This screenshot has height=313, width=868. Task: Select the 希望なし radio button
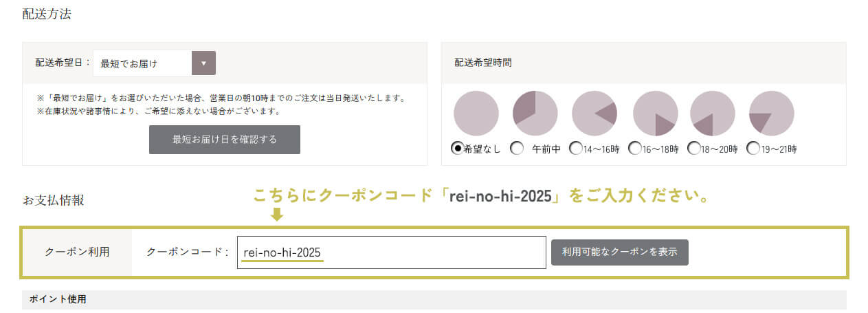click(456, 148)
